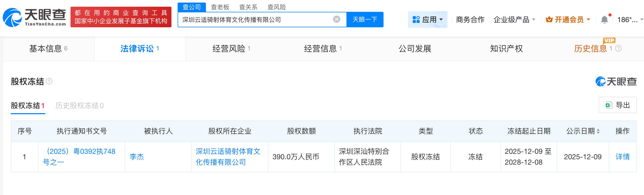This screenshot has width=644, height=195.
Task: Click help icon next to 历史信息 tab
Action: tap(618, 48)
